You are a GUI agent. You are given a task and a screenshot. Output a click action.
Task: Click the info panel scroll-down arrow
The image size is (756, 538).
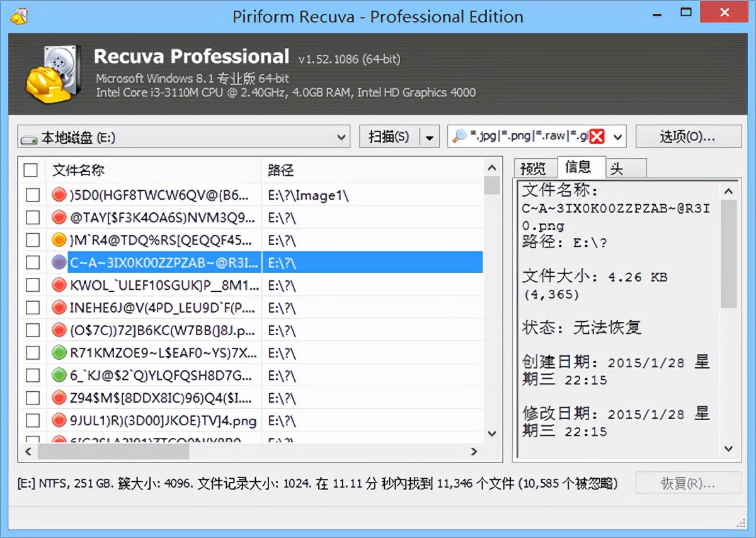click(x=729, y=449)
